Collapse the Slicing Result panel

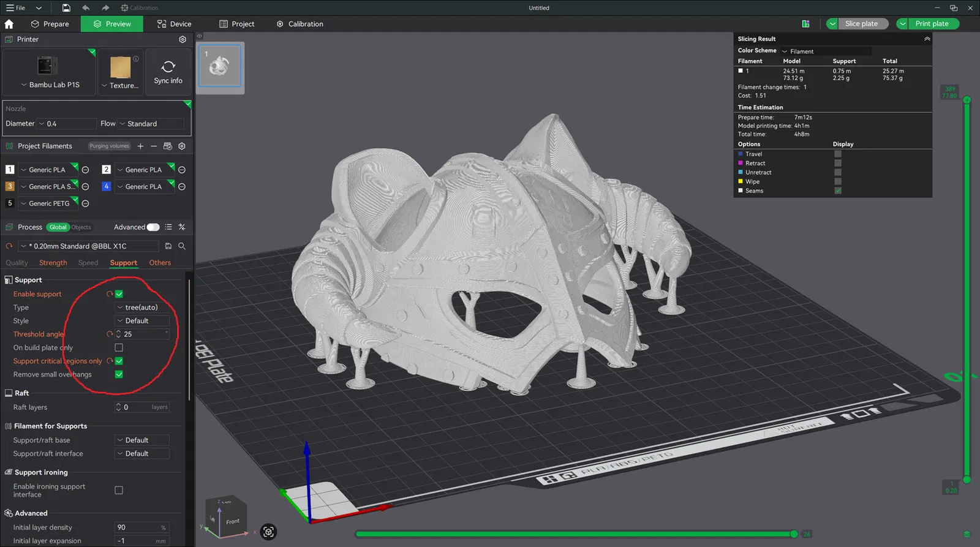coord(927,39)
